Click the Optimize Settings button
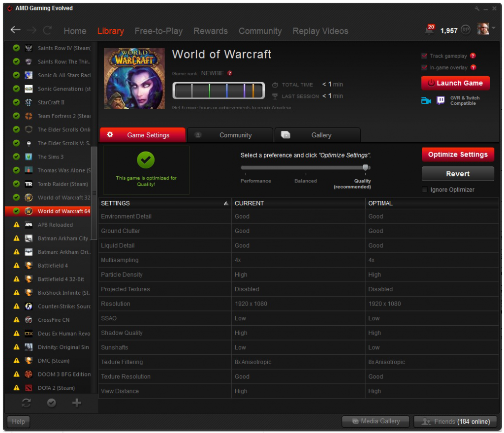The width and height of the screenshot is (504, 433). tap(458, 155)
